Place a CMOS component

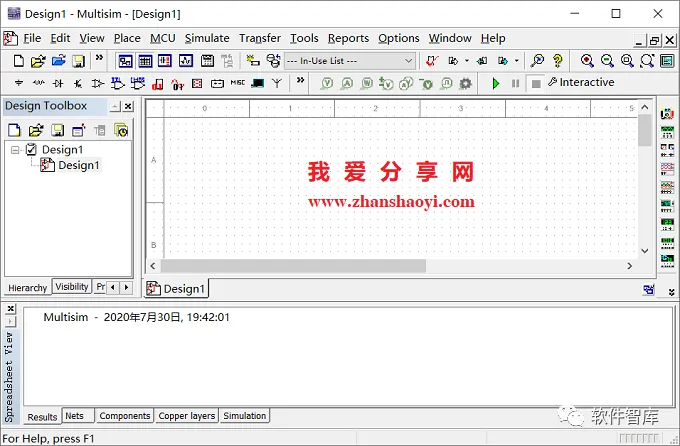click(x=137, y=83)
